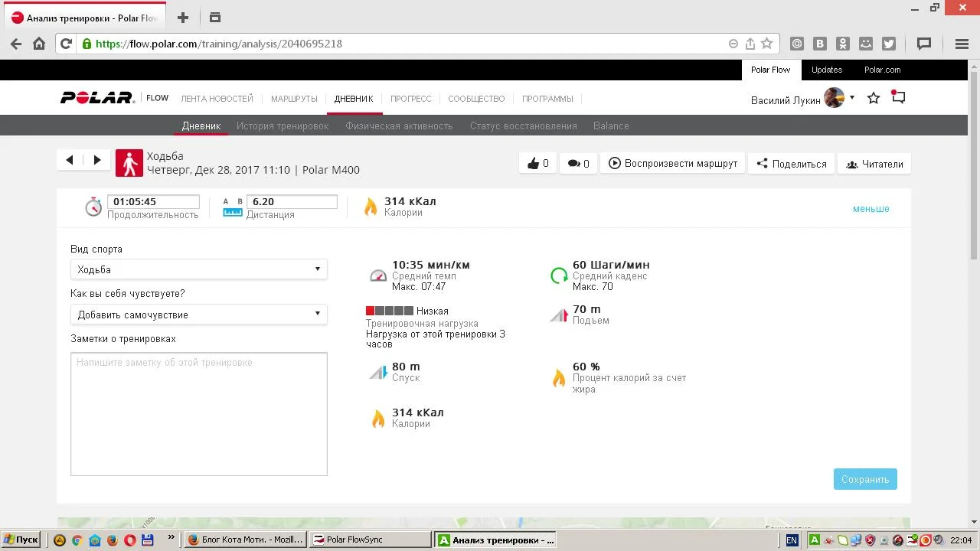Open the browser home page icon
This screenshot has width=980, height=551.
coord(39,44)
